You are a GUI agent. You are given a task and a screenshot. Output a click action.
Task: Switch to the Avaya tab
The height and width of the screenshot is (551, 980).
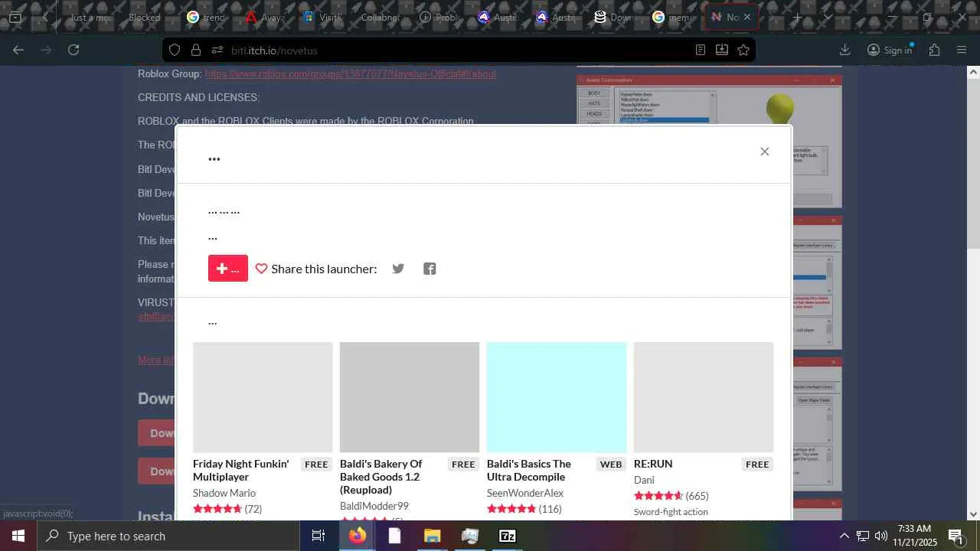tap(264, 17)
